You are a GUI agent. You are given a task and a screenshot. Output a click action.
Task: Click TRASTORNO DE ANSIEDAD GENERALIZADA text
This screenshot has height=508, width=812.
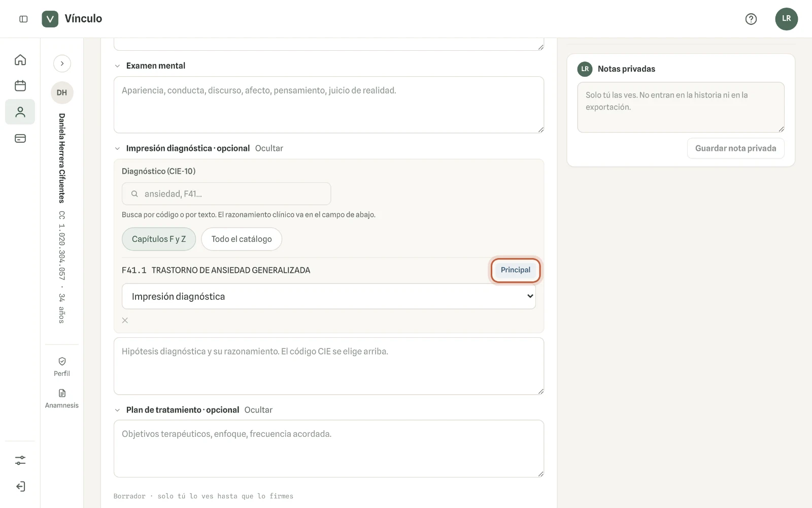[231, 270]
